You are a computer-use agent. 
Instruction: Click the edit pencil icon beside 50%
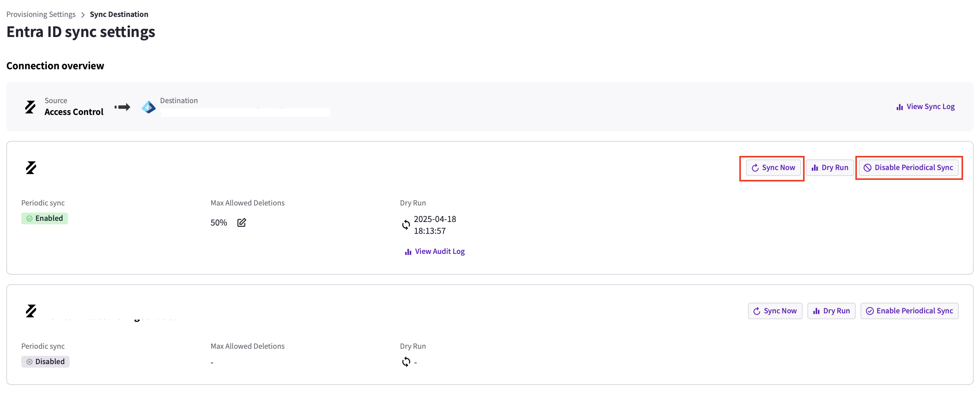click(241, 222)
